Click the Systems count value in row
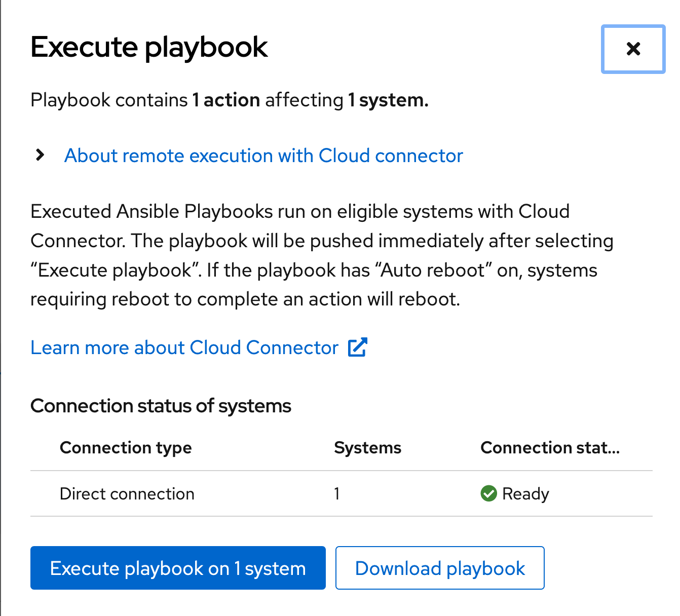The width and height of the screenshot is (680, 616). (x=337, y=494)
